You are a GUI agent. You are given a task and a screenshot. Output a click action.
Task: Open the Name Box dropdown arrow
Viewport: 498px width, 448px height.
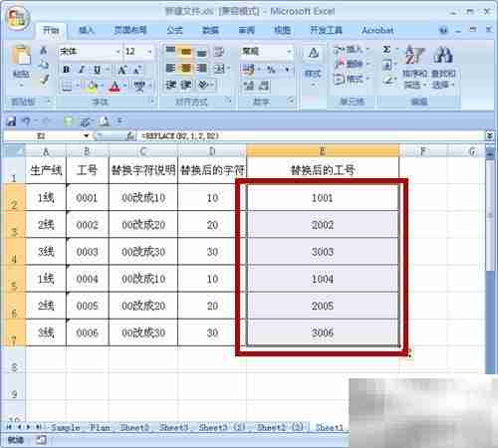87,135
